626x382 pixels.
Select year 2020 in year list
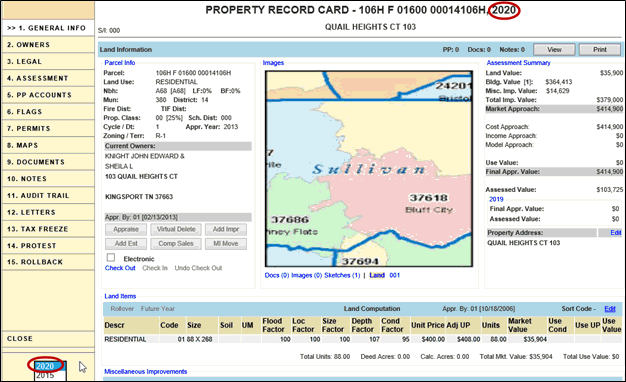click(x=50, y=366)
